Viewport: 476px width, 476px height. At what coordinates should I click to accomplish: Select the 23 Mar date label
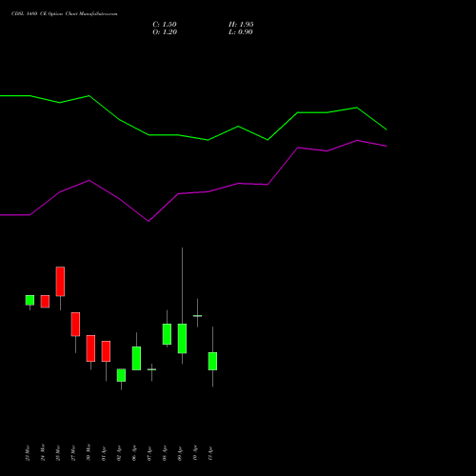28,453
